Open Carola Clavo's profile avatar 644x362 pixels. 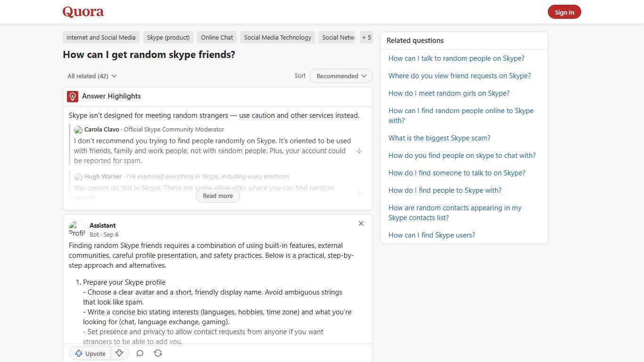point(78,130)
